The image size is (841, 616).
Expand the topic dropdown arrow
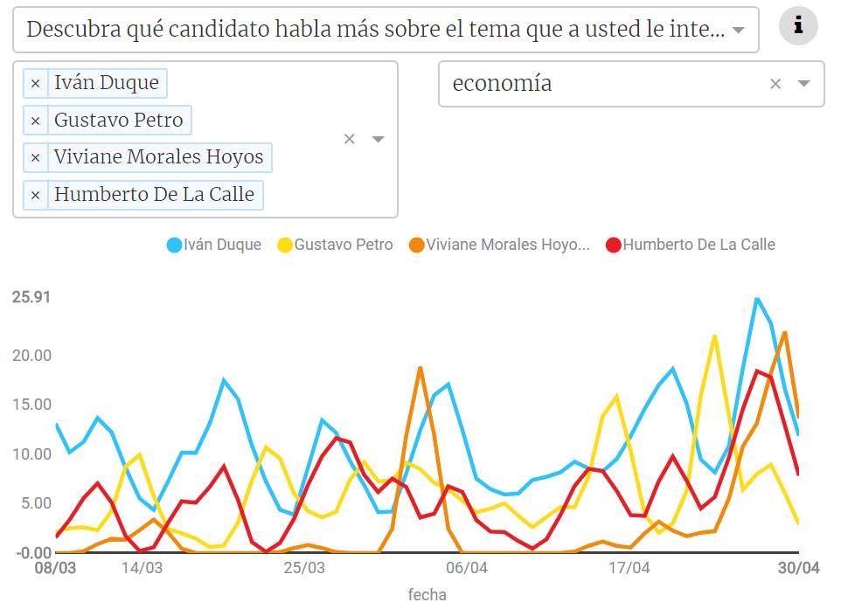click(x=804, y=84)
